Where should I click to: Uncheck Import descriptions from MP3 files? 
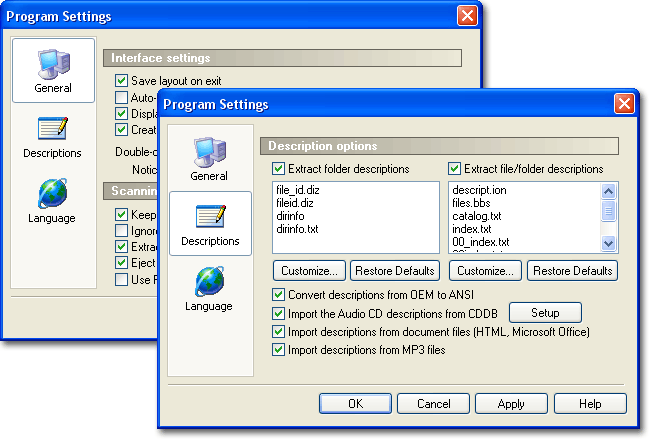pyautogui.click(x=279, y=350)
